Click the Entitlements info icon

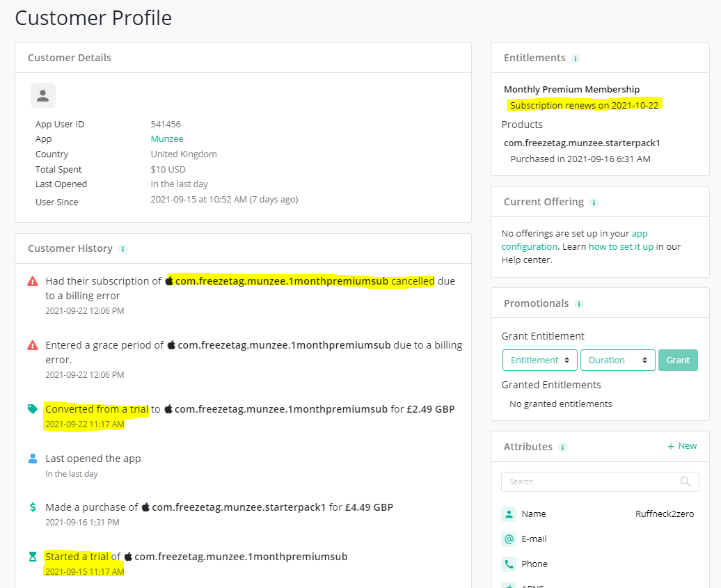tap(576, 59)
